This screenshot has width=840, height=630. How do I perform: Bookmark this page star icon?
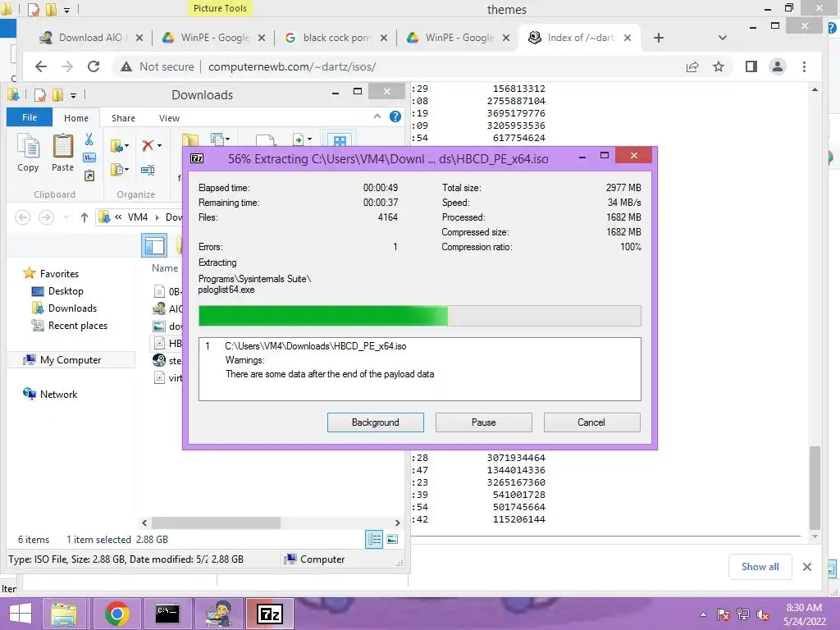(719, 66)
